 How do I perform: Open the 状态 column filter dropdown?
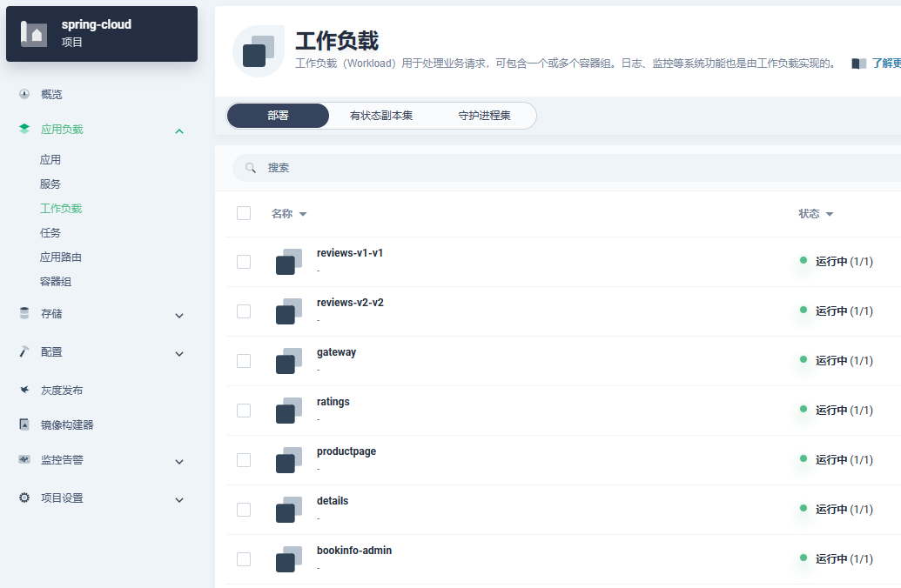tap(829, 214)
